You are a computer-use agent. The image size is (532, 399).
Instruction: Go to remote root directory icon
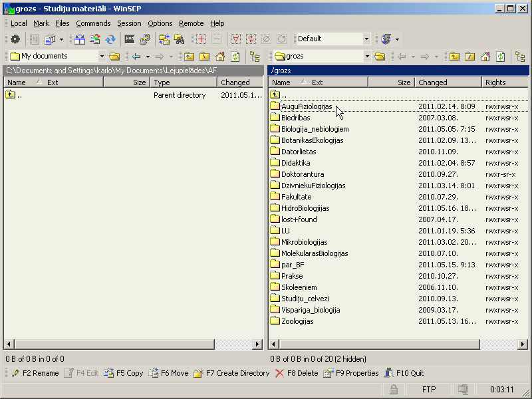pos(470,57)
